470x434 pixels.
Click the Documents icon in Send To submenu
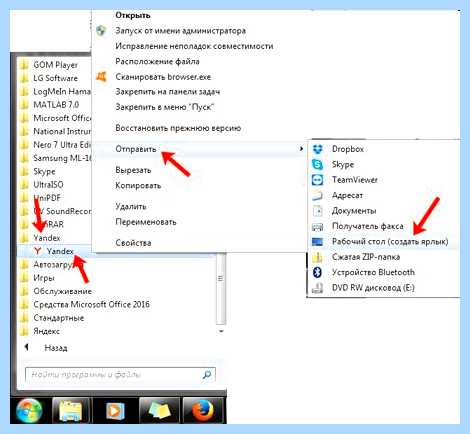[x=317, y=211]
